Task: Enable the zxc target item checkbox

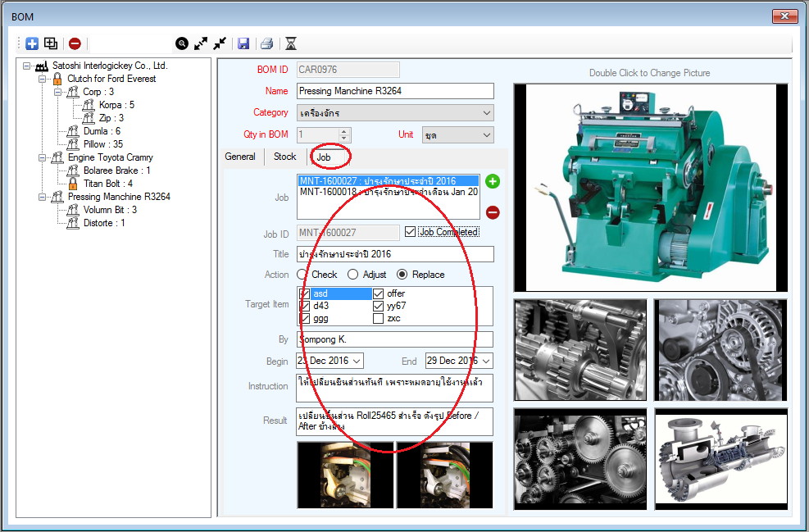Action: (379, 318)
